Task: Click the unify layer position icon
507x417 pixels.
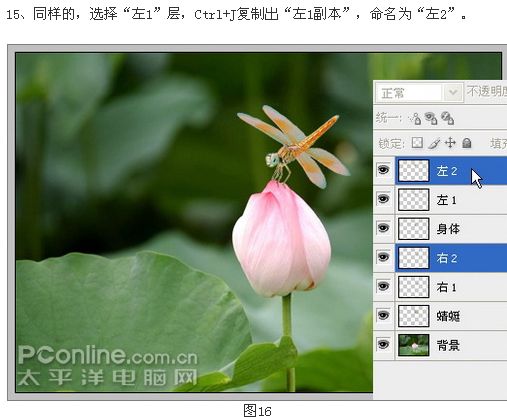Action: tap(415, 118)
